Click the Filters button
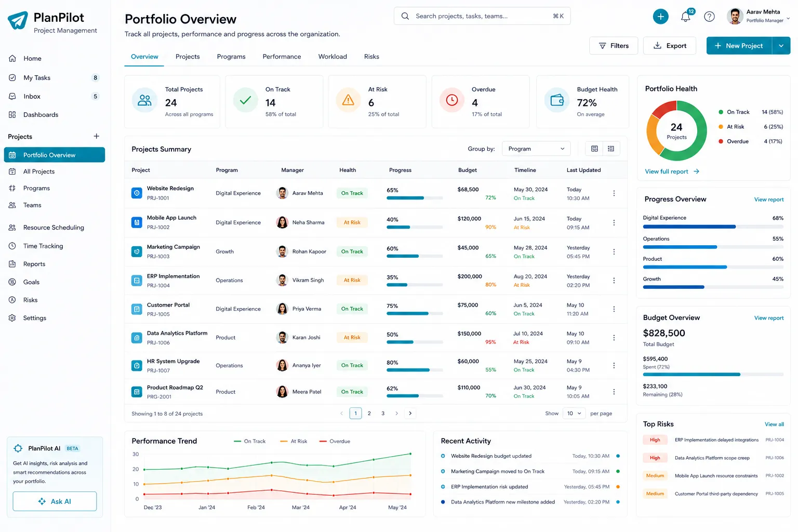798x532 pixels. tap(614, 46)
